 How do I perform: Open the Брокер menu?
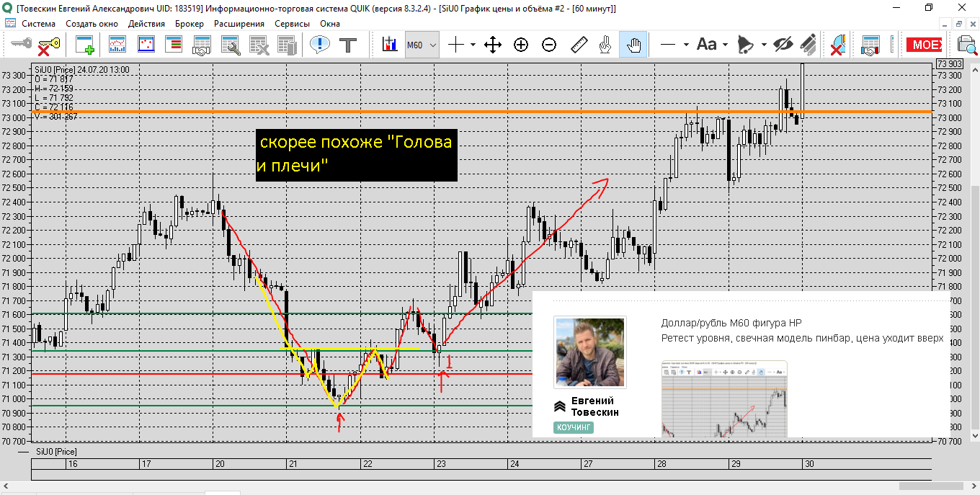pos(190,23)
